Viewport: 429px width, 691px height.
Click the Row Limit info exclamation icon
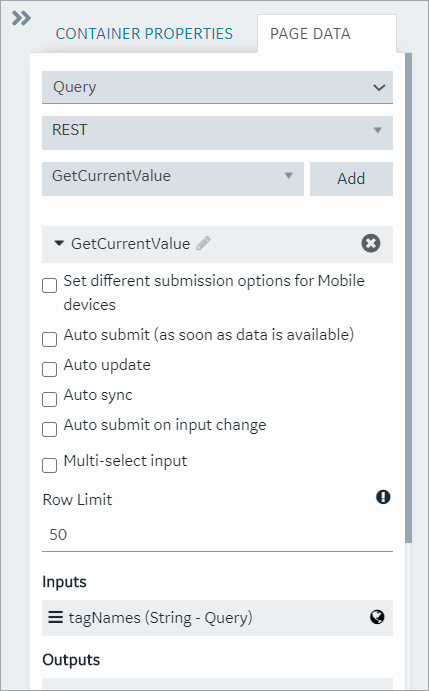click(383, 497)
